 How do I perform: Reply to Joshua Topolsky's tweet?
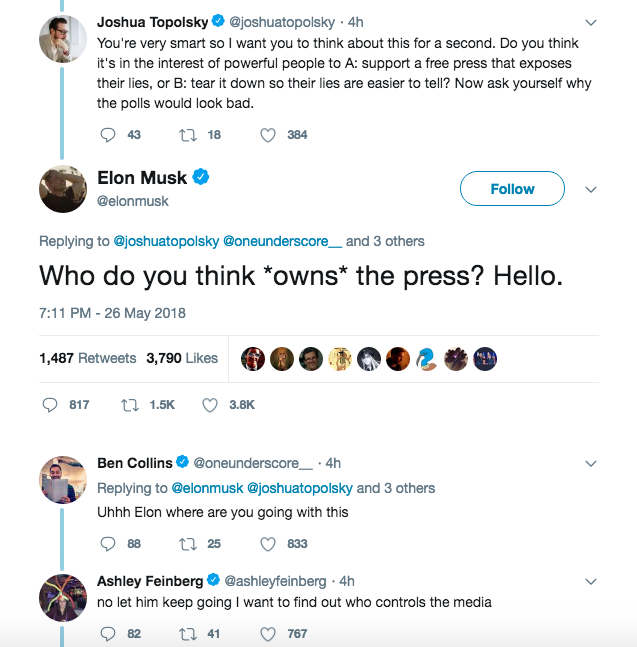pyautogui.click(x=108, y=135)
